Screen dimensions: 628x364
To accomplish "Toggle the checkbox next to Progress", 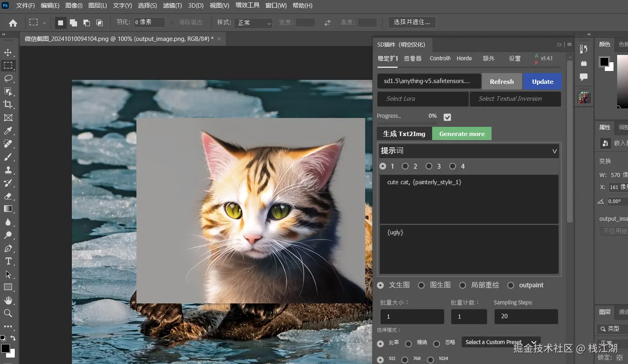I will coord(447,117).
